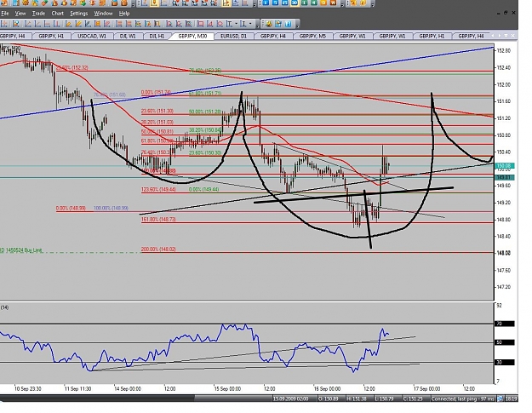
Task: Expand the chart-type toolbar overflow chevron
Action: point(255,4)
